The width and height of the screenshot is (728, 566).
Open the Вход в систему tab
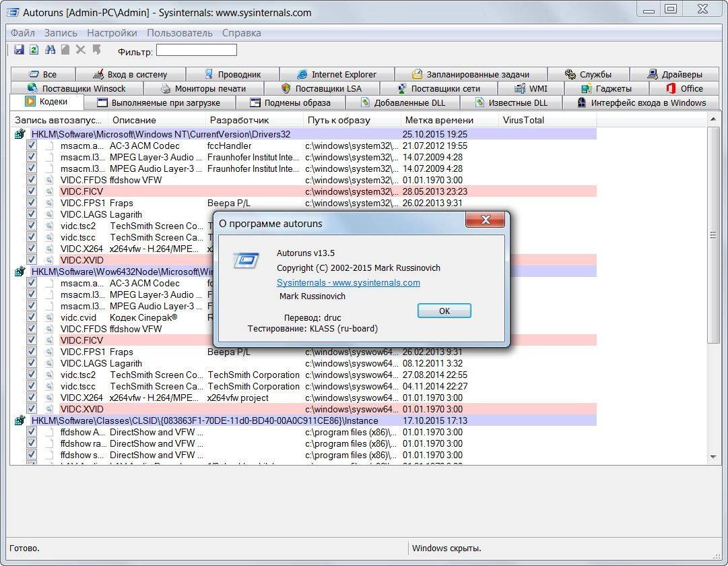click(131, 74)
